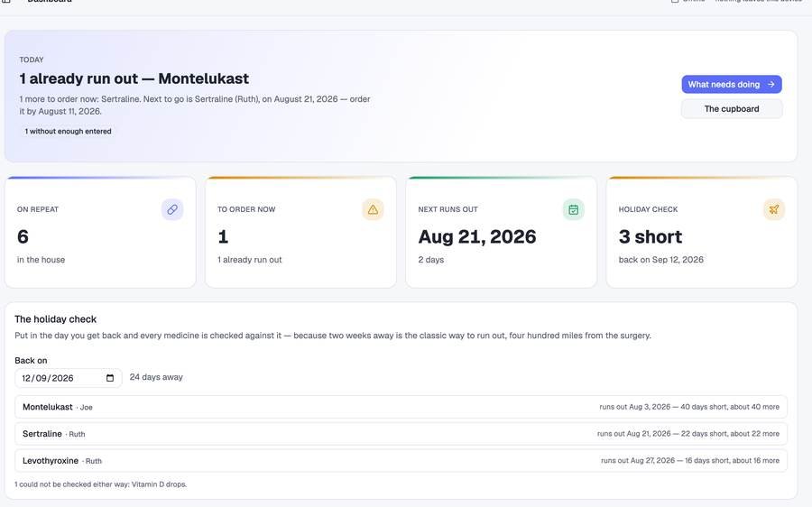Image resolution: width=812 pixels, height=507 pixels.
Task: Open What needs doing
Action: (731, 85)
